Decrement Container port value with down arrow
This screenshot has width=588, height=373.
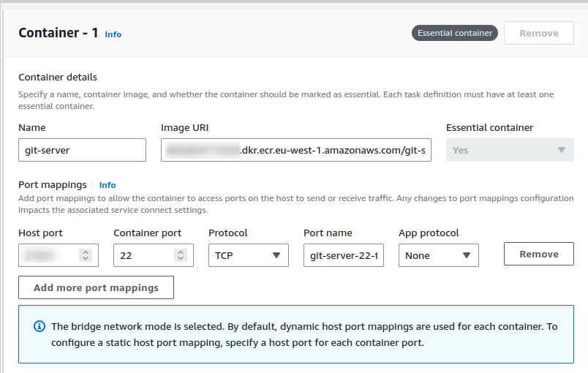click(181, 259)
